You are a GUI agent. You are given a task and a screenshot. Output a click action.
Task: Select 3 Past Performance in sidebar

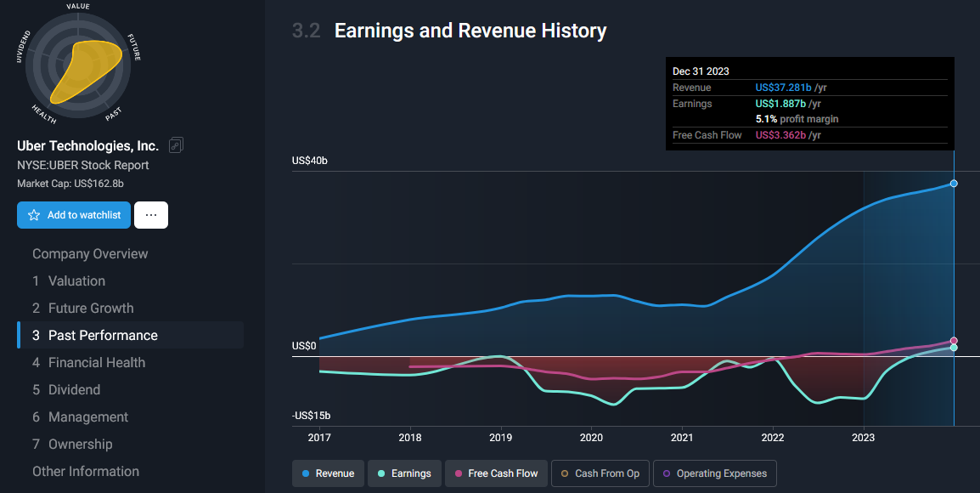[x=132, y=336]
